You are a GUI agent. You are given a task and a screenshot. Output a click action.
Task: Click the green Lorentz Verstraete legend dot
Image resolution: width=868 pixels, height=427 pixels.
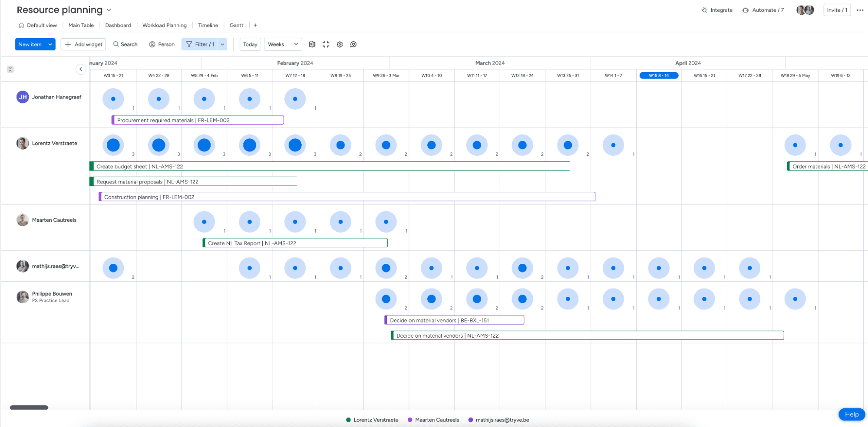348,420
